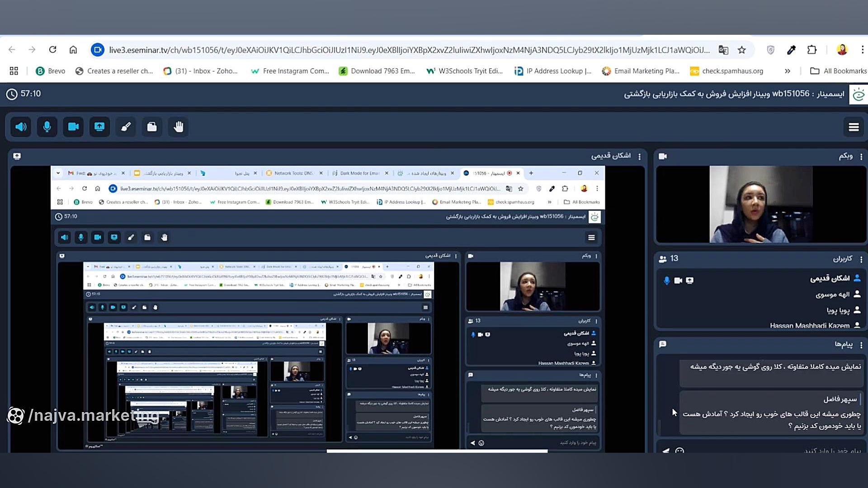Open the Chrome three-dot menu
This screenshot has height=488, width=868.
[863, 50]
